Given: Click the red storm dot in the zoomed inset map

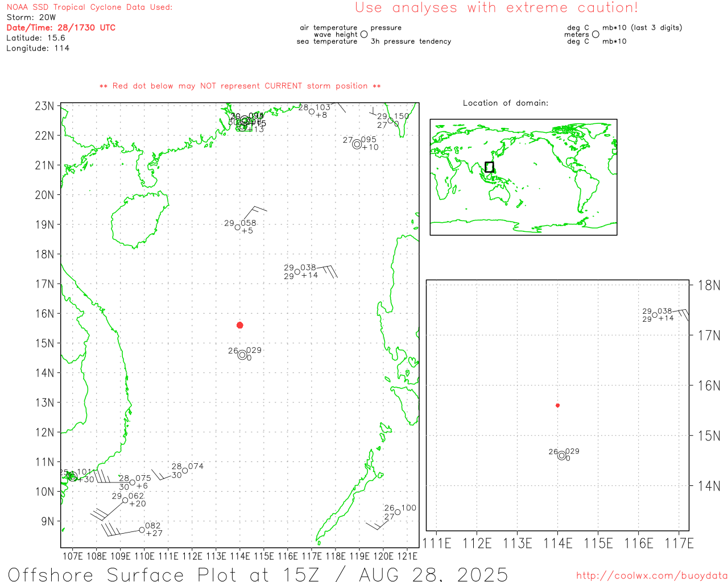Looking at the screenshot, I should tap(558, 405).
